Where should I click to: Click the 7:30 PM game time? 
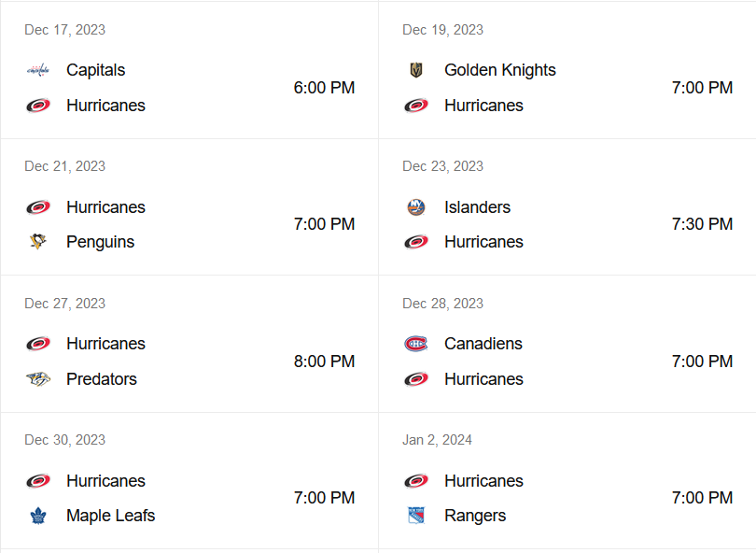pos(702,224)
